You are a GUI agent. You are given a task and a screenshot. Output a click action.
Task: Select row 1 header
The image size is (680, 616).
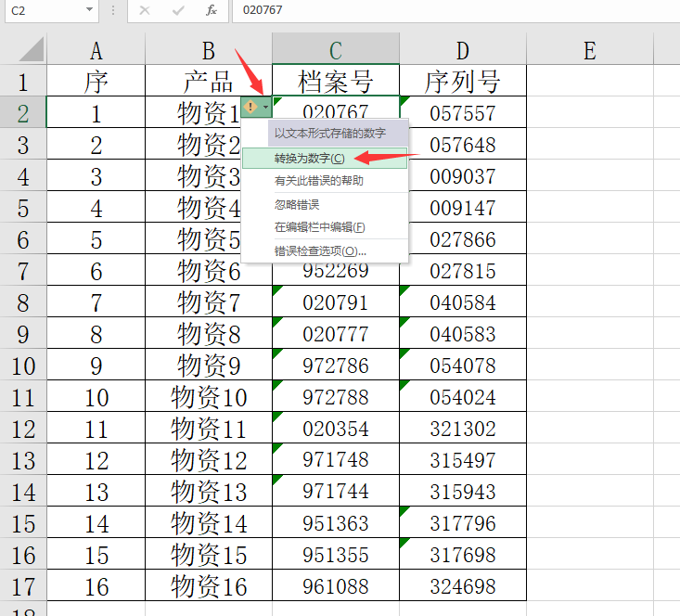23,81
